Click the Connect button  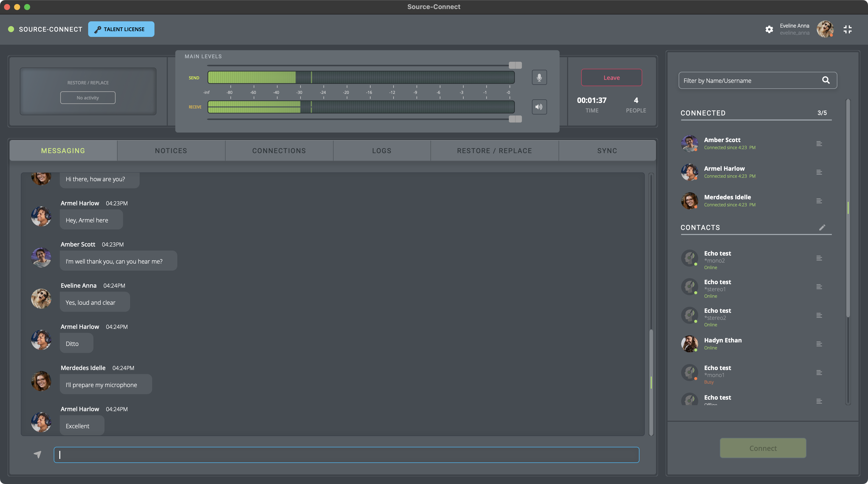tap(763, 448)
